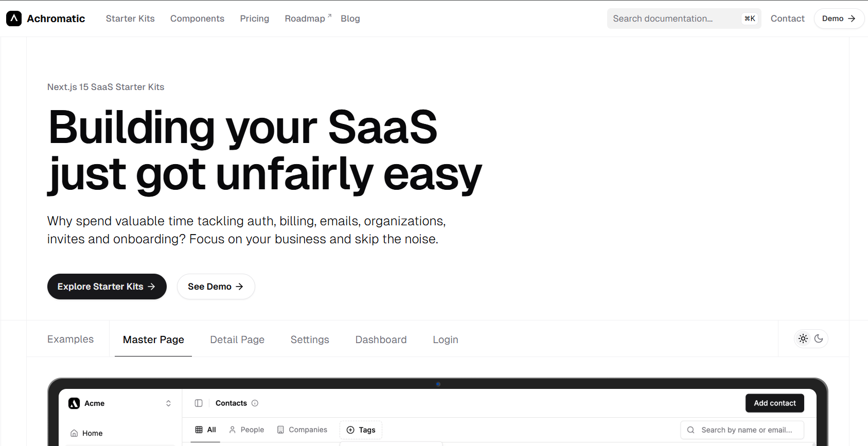Screen dimensions: 868x446
Task: Click the Achromatic brand name
Action: [56, 19]
